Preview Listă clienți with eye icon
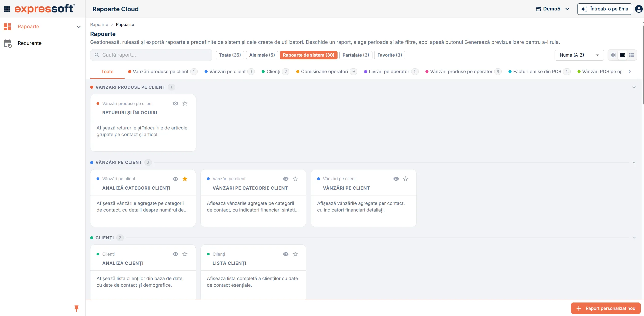Image resolution: width=644 pixels, height=316 pixels. (x=286, y=254)
